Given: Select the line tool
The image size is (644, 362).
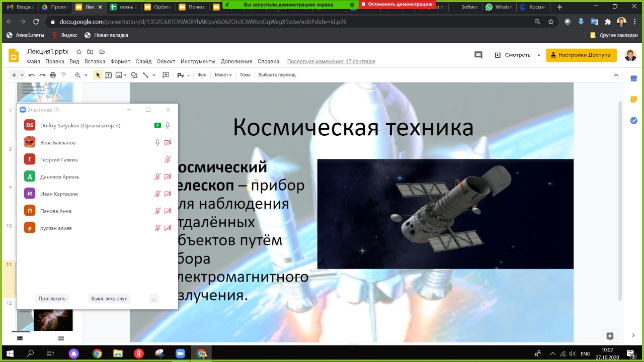Looking at the screenshot, I should [145, 75].
